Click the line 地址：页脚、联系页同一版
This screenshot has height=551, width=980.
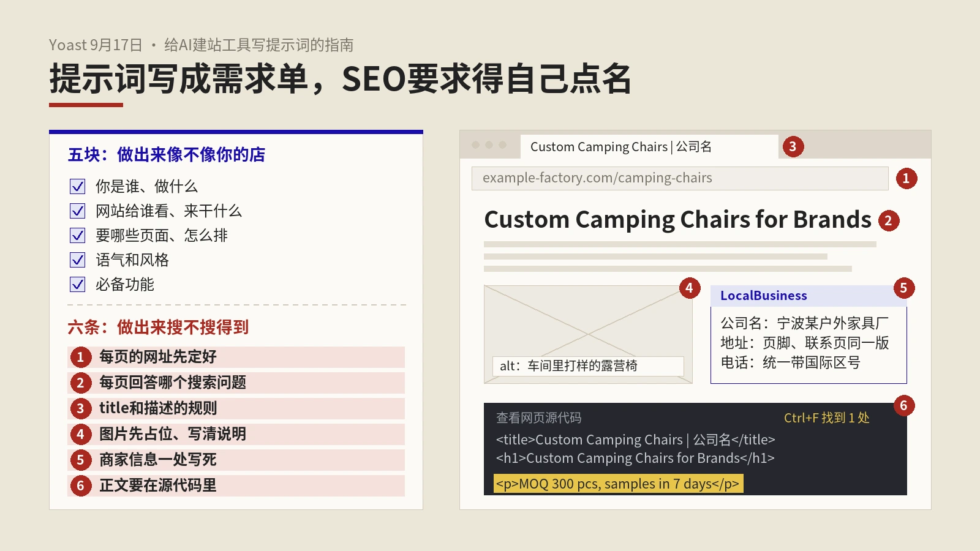tap(804, 343)
